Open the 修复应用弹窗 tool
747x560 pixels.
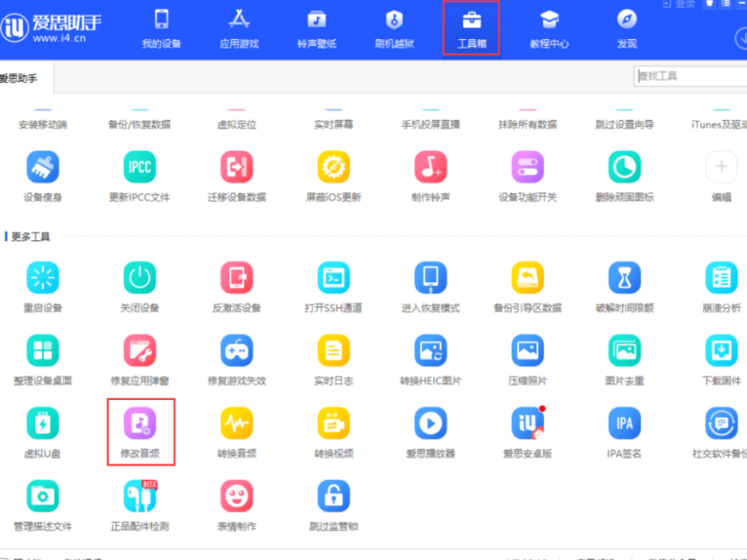coord(139,351)
